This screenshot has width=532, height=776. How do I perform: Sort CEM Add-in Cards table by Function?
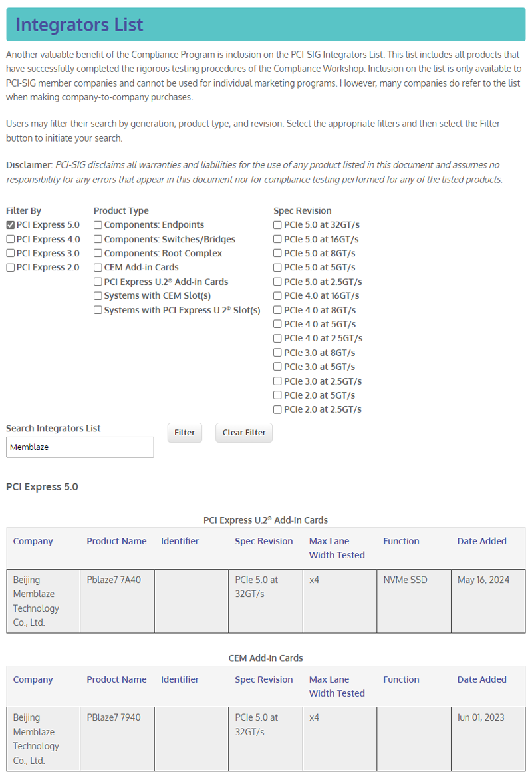coord(401,679)
